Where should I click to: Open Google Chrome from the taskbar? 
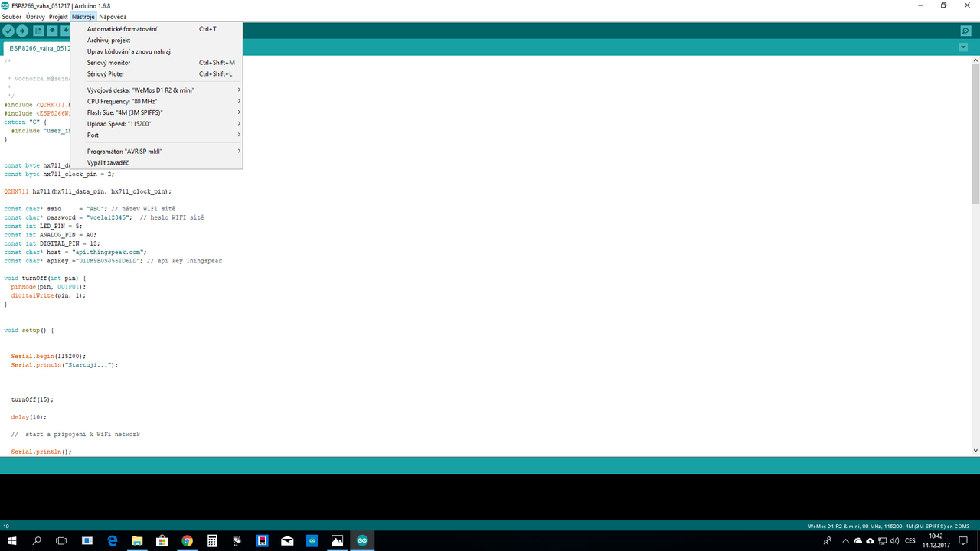coord(188,541)
